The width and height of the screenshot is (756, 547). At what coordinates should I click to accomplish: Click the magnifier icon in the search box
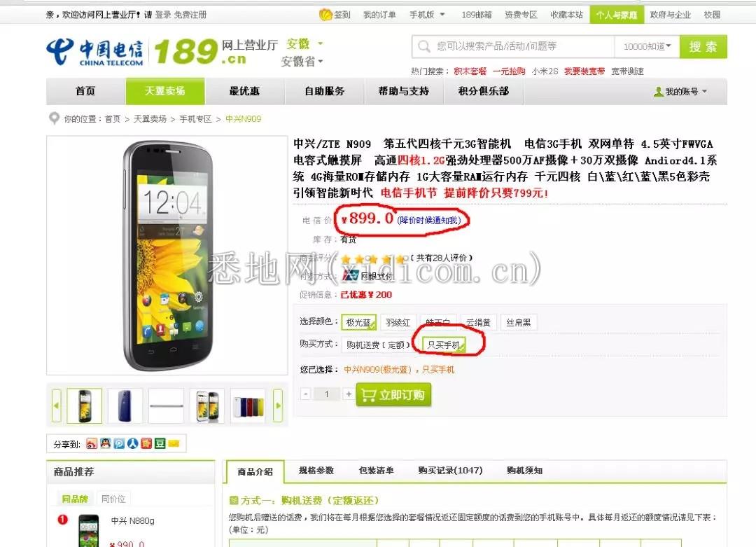pyautogui.click(x=424, y=47)
